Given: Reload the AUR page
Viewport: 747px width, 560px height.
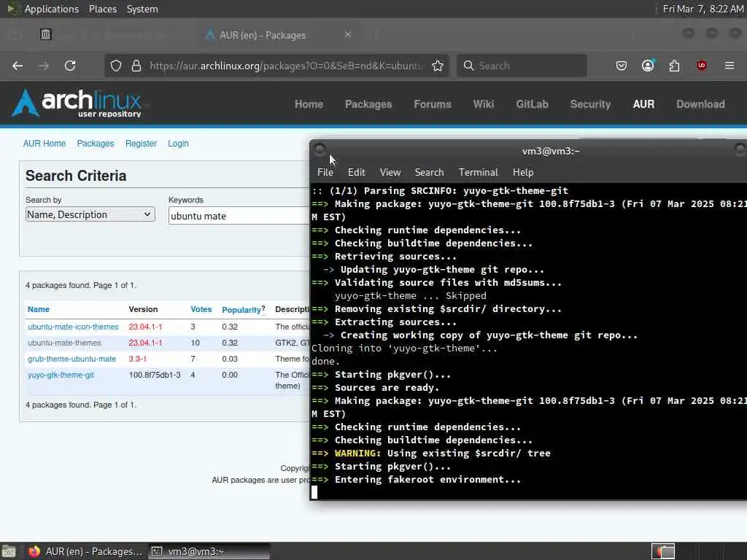Looking at the screenshot, I should click(70, 66).
